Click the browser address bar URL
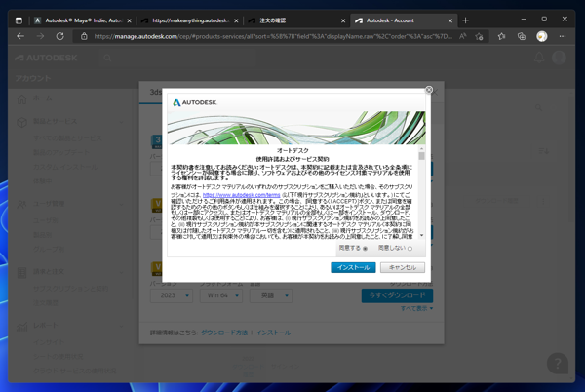Screen dimensions: 585x392 tap(273, 36)
